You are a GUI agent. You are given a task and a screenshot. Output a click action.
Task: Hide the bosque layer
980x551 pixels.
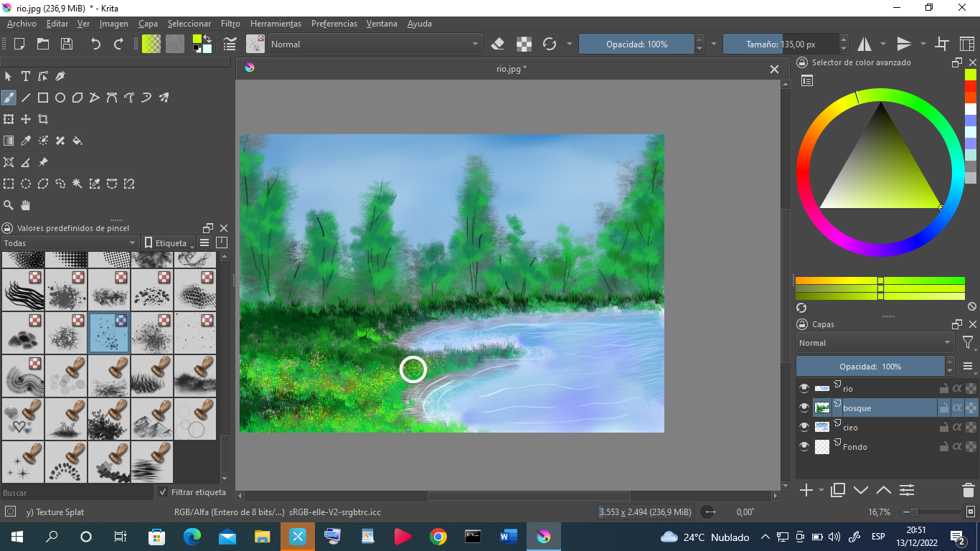coord(804,408)
